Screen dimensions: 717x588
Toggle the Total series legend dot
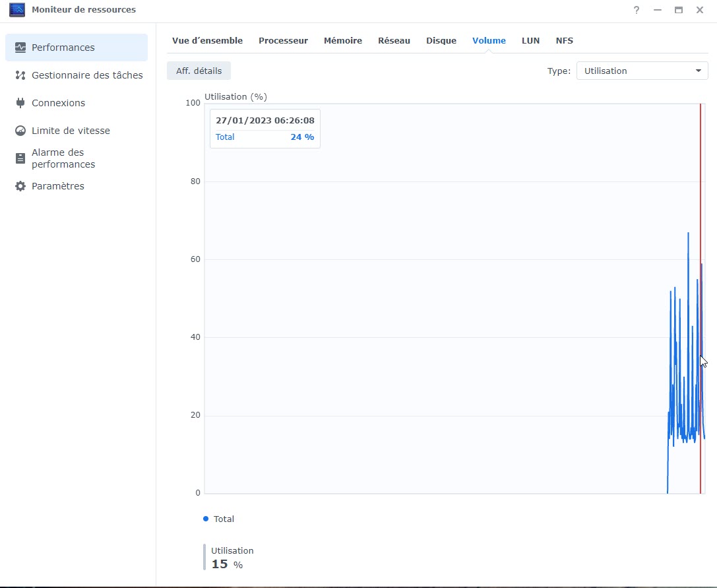[206, 519]
